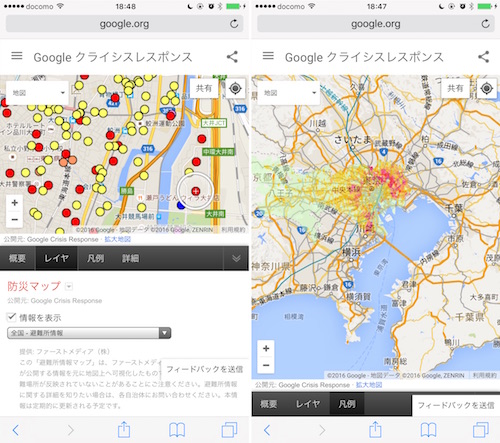This screenshot has width=500, height=443.
Task: Open 利用規約 link on left map
Action: (233, 230)
